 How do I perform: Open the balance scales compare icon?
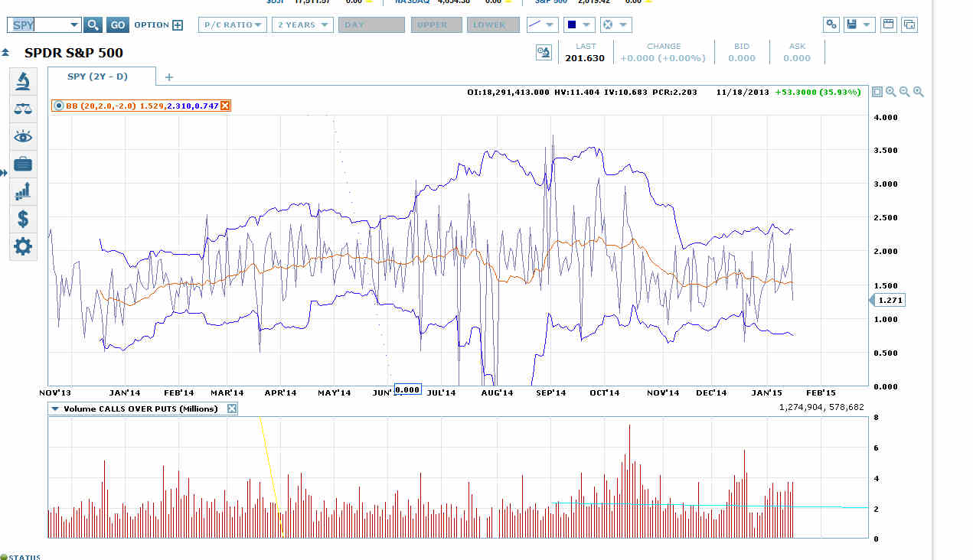tap(23, 109)
